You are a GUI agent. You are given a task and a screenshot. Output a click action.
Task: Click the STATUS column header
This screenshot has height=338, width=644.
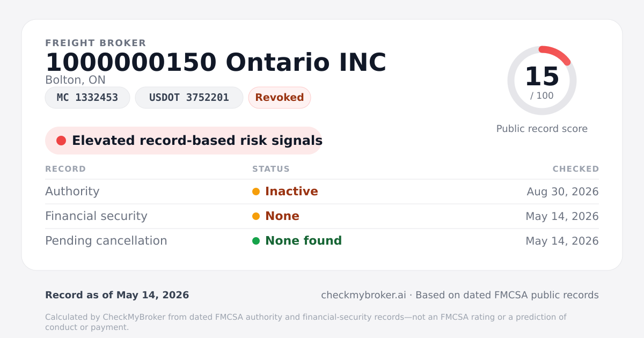(x=271, y=169)
